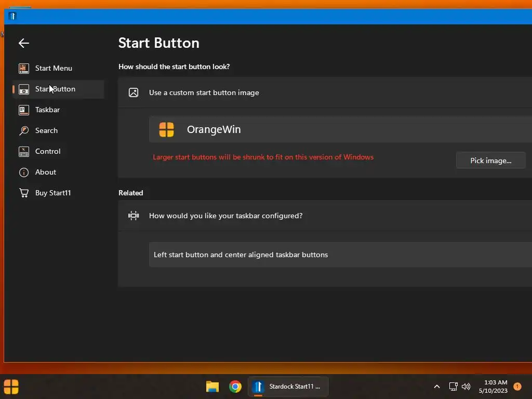Click the custom start button image icon
The width and height of the screenshot is (532, 399).
click(134, 92)
